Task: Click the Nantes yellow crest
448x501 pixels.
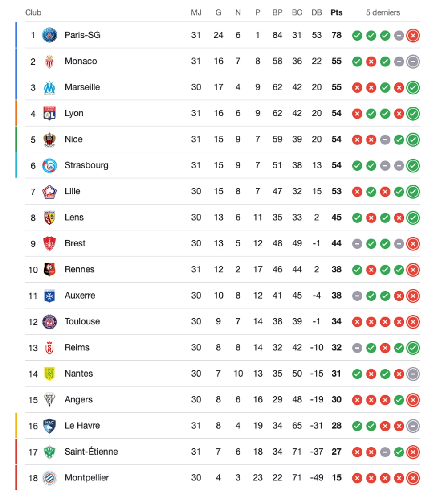Action: point(49,374)
